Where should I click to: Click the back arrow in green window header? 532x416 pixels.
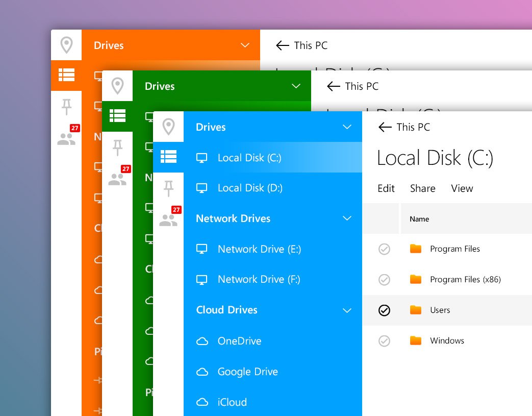334,86
